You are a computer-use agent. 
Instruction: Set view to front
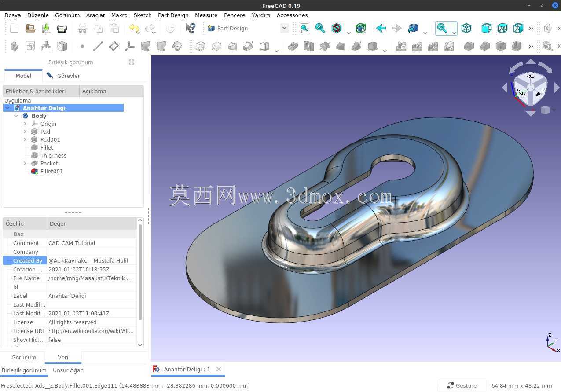pos(486,29)
